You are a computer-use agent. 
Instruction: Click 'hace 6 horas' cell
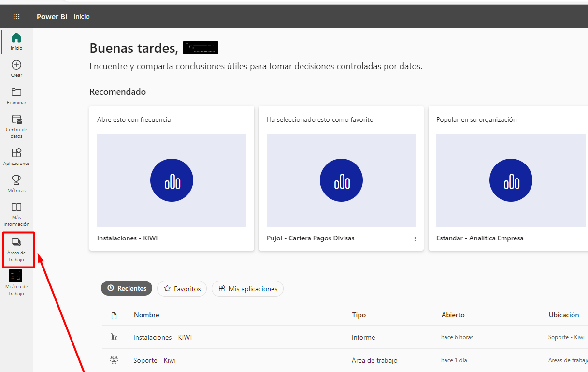pos(457,337)
